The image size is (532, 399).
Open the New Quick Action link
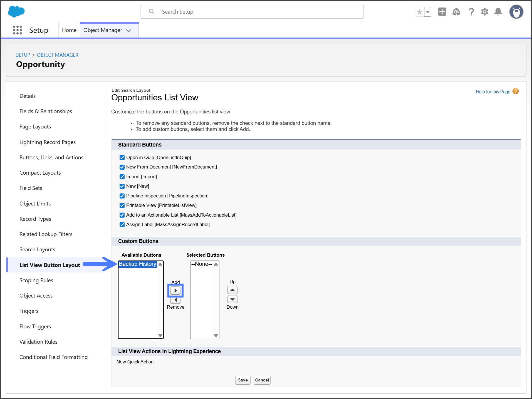135,362
